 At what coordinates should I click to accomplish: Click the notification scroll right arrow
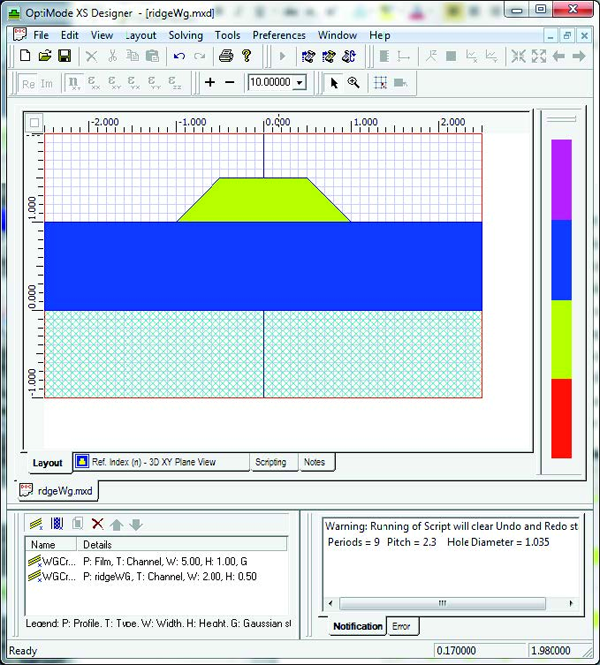click(x=571, y=603)
